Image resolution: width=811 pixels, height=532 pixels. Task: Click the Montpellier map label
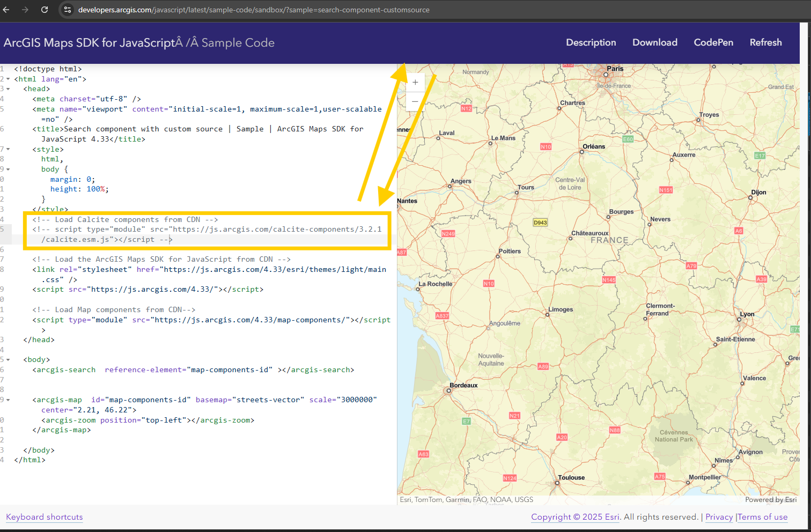[705, 477]
